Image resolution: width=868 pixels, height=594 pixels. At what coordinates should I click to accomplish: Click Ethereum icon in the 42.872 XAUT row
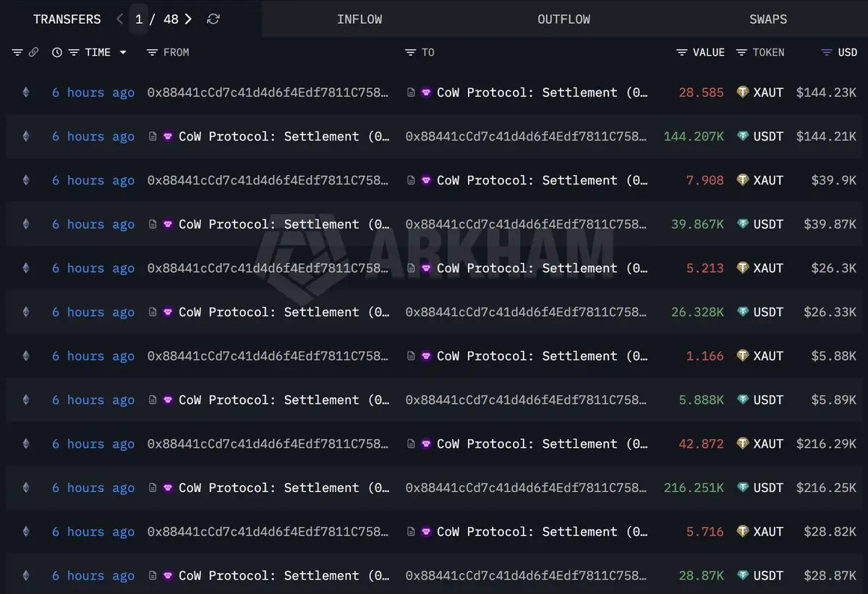(x=26, y=444)
